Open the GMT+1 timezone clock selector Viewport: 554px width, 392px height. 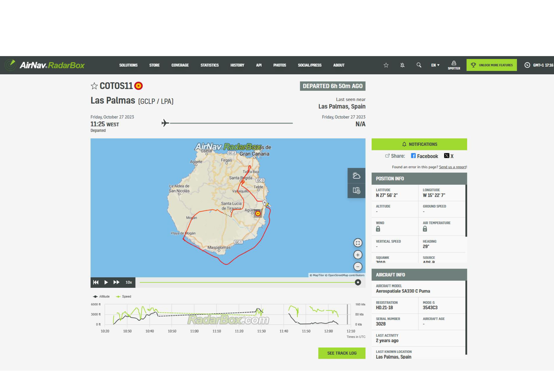pyautogui.click(x=539, y=65)
